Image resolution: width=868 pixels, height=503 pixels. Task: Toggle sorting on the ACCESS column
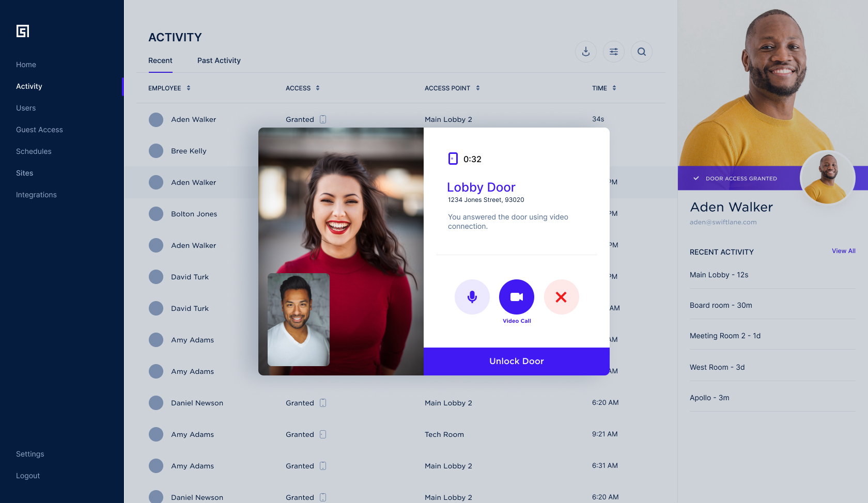[317, 88]
